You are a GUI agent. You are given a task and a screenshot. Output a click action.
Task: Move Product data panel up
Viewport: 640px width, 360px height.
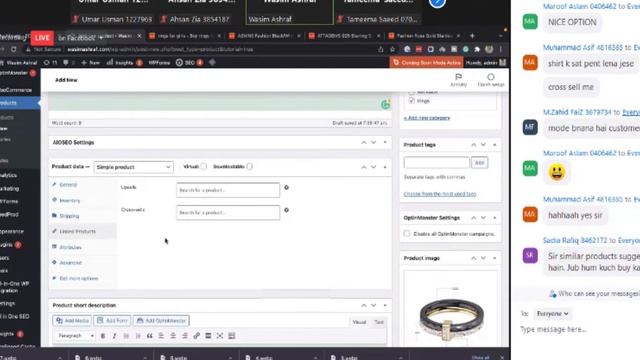(364, 167)
